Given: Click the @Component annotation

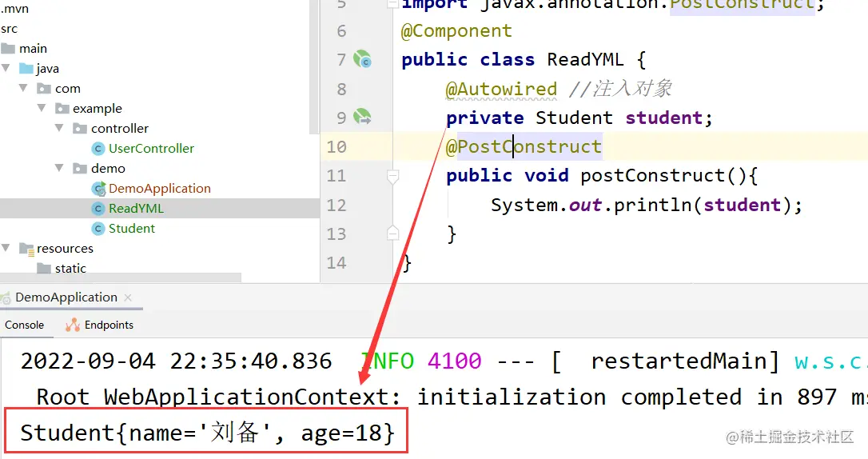Looking at the screenshot, I should tap(456, 31).
